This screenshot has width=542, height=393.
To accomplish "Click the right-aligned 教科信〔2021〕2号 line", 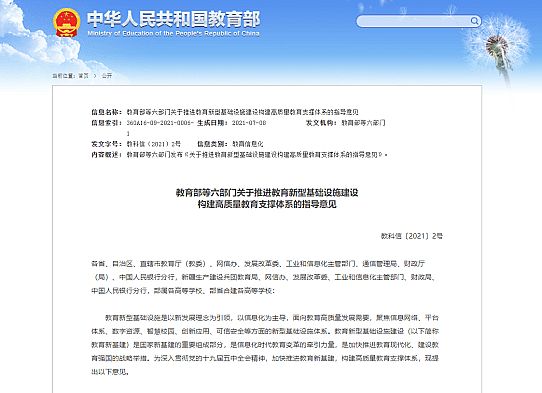I will click(412, 236).
